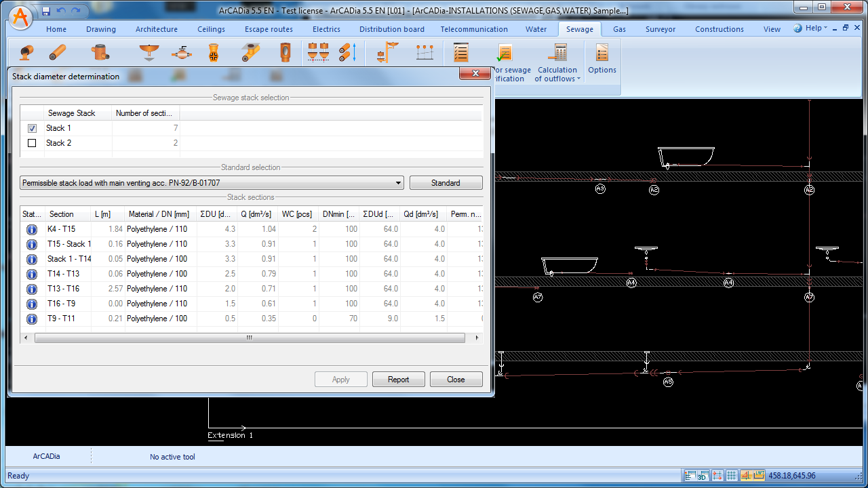Click the info icon for section K4 - T15

pos(31,229)
